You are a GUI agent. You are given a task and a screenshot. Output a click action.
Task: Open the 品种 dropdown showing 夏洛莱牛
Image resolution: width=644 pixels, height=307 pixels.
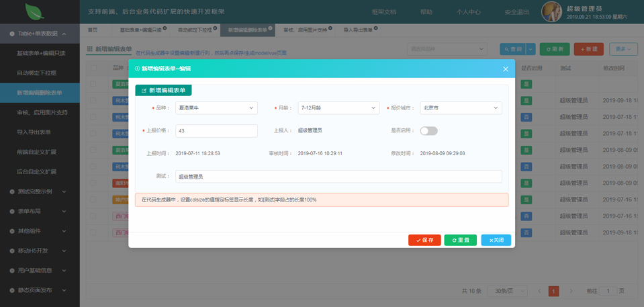pyautogui.click(x=216, y=108)
